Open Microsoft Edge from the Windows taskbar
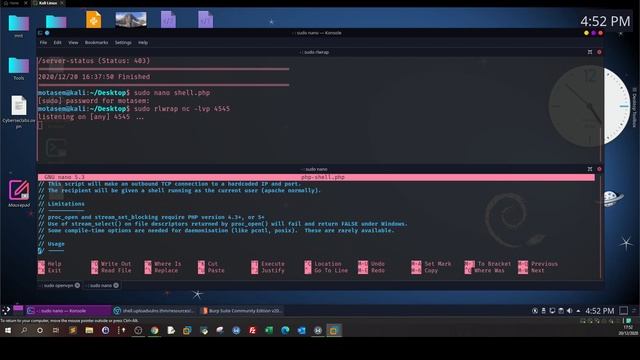The height and width of the screenshot is (360, 640). (285, 330)
